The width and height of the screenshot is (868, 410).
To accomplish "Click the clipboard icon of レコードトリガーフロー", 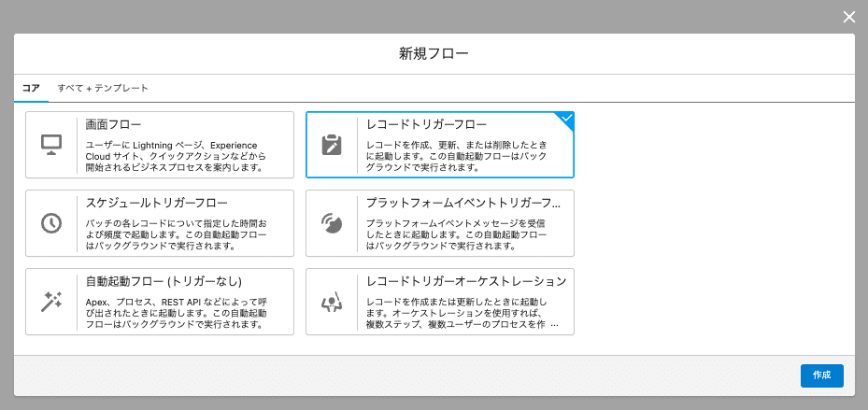I will [x=332, y=145].
